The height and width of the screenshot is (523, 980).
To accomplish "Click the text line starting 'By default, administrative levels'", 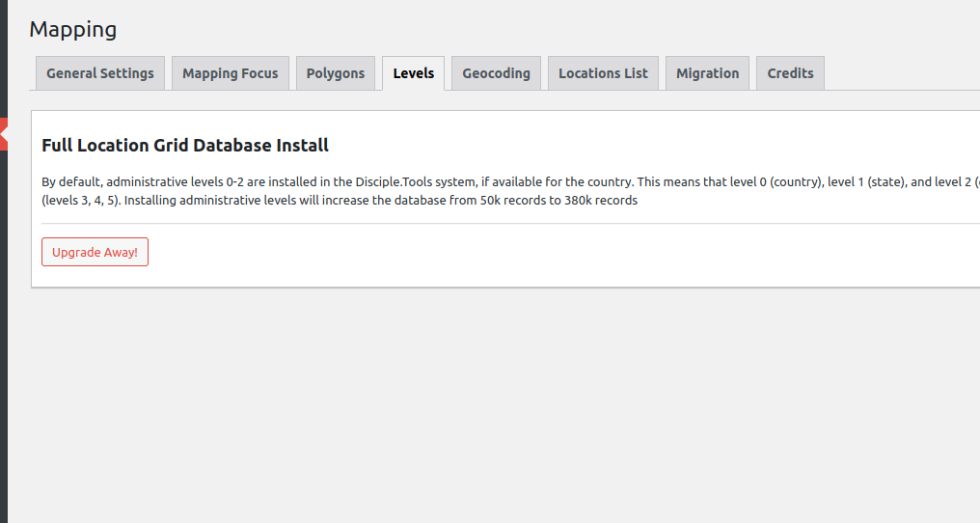I will (x=510, y=182).
